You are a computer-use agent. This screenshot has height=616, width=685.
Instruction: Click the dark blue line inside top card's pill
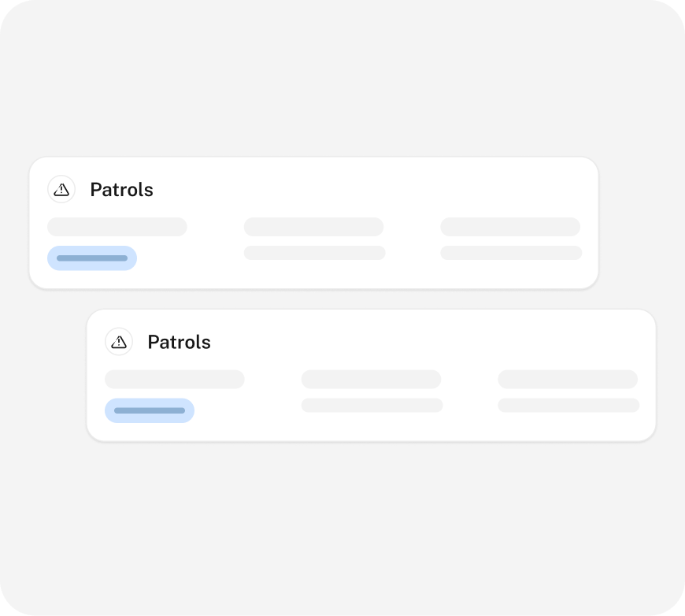tap(92, 258)
